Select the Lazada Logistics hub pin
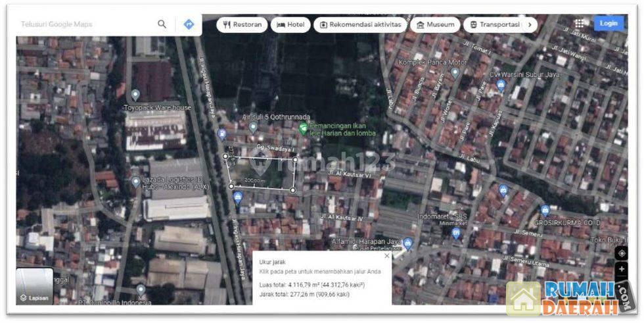Image resolution: width=644 pixels, height=323 pixels. pyautogui.click(x=135, y=181)
